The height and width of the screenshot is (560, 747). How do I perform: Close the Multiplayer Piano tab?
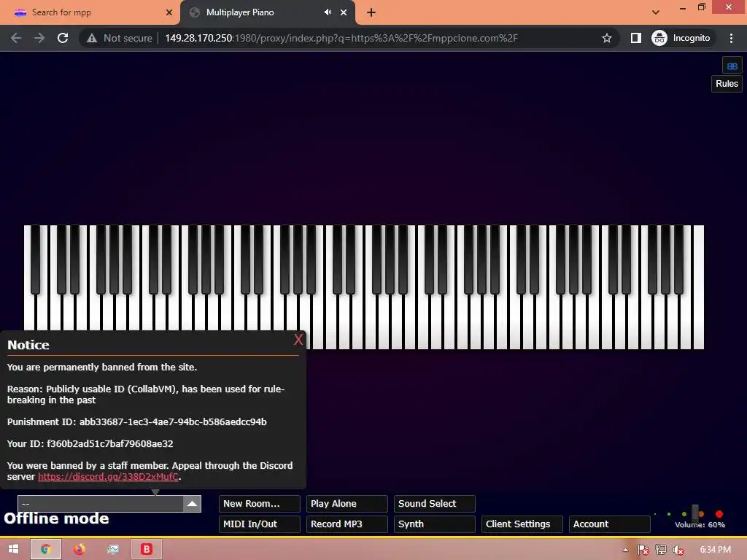pos(344,12)
